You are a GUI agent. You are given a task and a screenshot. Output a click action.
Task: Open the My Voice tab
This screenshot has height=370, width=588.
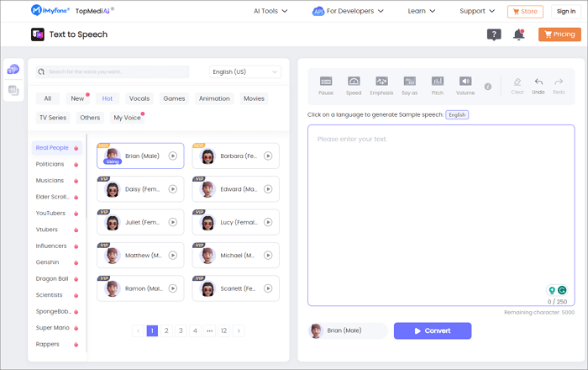127,118
